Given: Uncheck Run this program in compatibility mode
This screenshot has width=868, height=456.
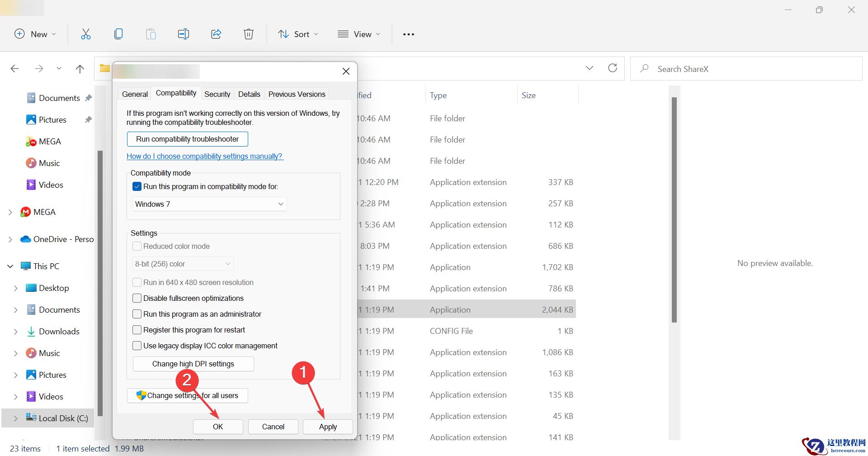Looking at the screenshot, I should [x=137, y=186].
